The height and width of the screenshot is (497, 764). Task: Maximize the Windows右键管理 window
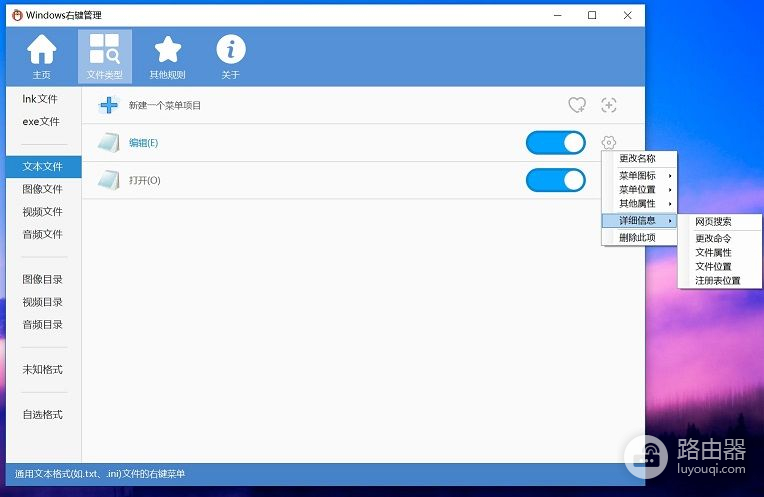(592, 15)
